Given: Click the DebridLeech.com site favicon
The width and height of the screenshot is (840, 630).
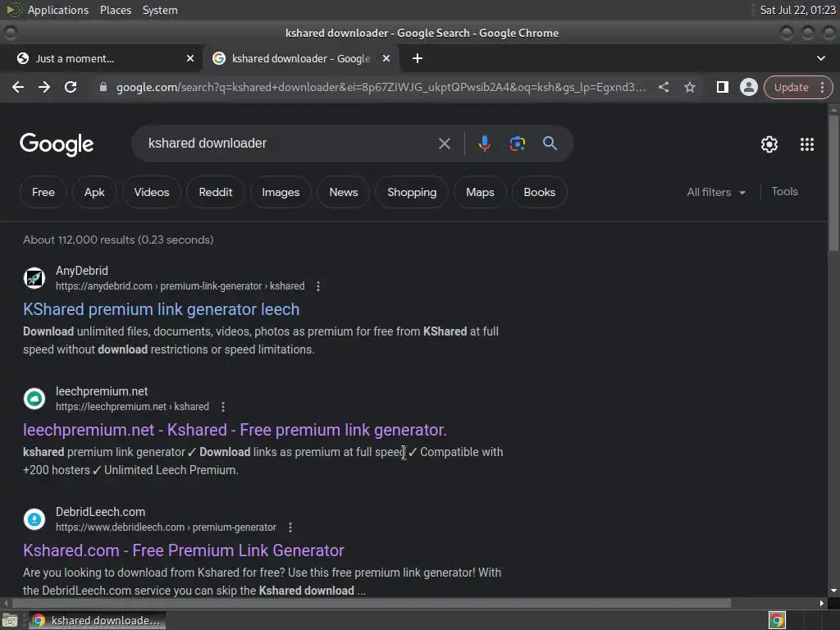Looking at the screenshot, I should pos(34,519).
